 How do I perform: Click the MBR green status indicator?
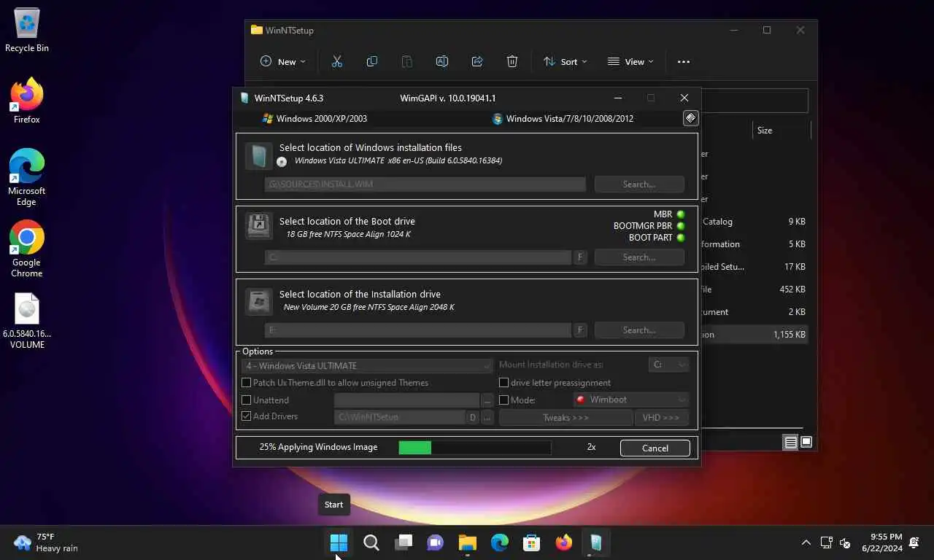pyautogui.click(x=680, y=214)
